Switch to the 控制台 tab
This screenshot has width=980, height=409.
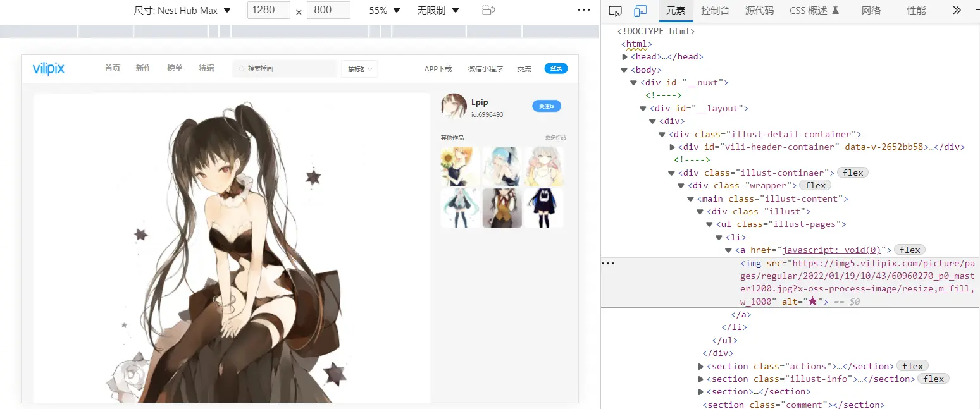click(715, 11)
